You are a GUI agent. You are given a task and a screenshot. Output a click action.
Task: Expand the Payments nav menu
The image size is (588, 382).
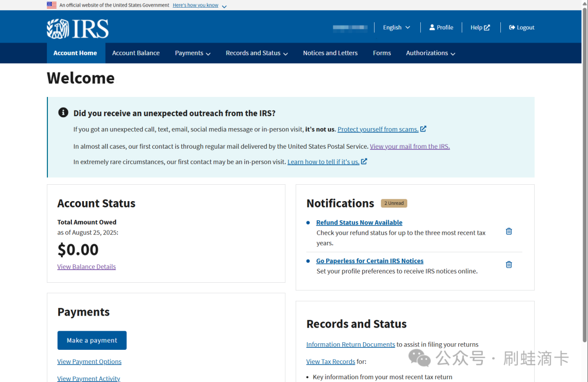[x=192, y=53]
